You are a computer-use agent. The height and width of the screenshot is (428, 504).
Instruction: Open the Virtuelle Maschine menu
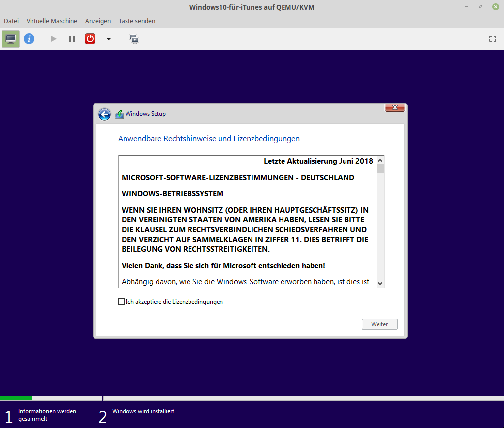tap(52, 21)
